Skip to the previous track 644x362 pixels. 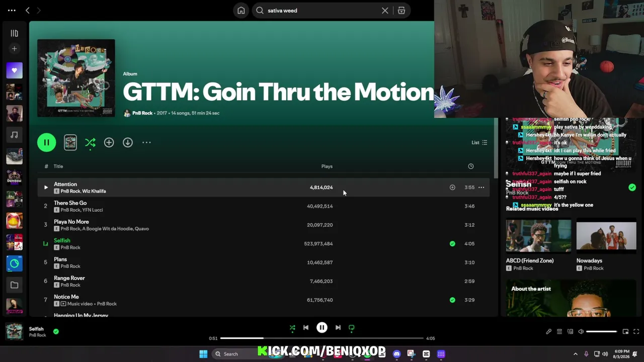click(x=306, y=328)
